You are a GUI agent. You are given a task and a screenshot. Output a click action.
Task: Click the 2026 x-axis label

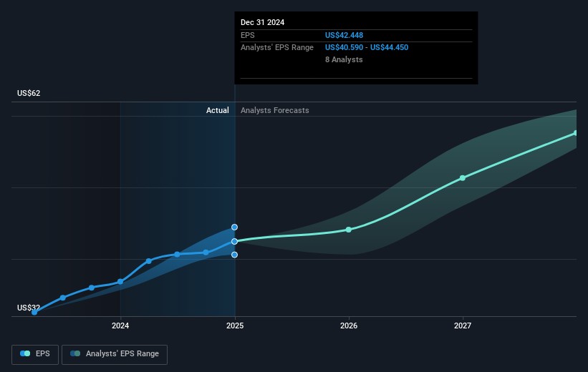[349, 325]
